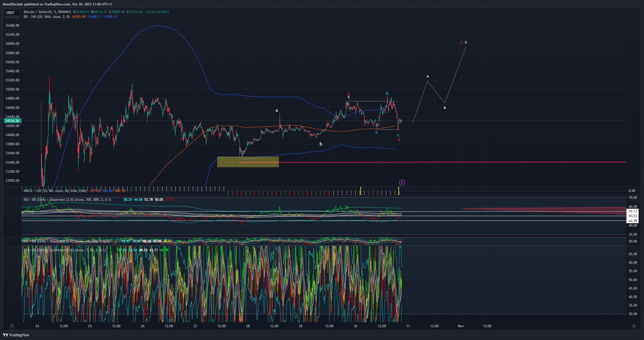
Task: Select the yellow rectangle support zone
Action: click(248, 162)
